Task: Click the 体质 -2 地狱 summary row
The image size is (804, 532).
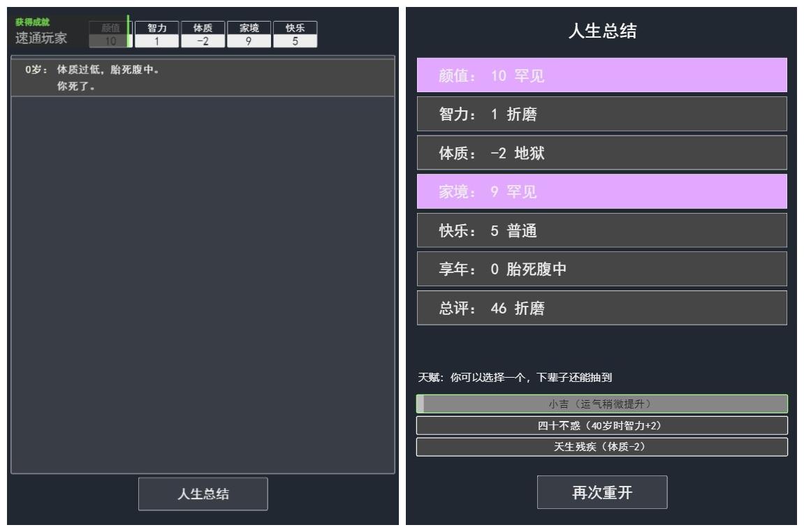Action: tap(602, 153)
